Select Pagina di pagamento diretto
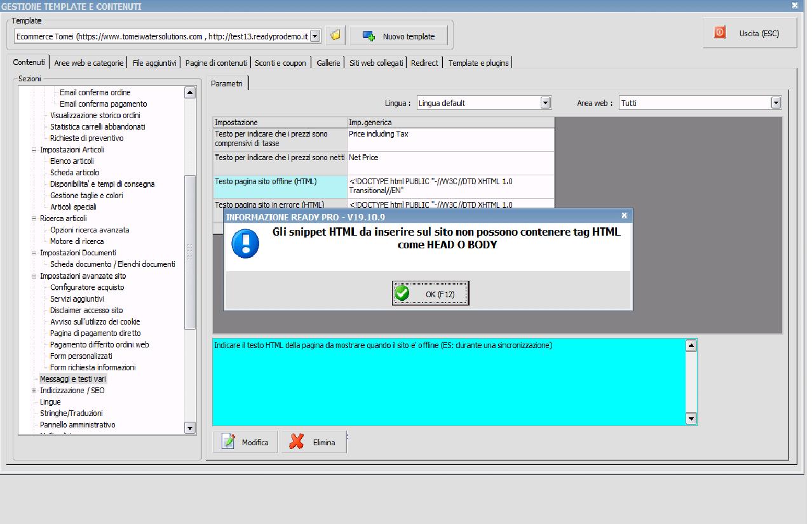Screen dimensions: 812x524 coord(95,333)
